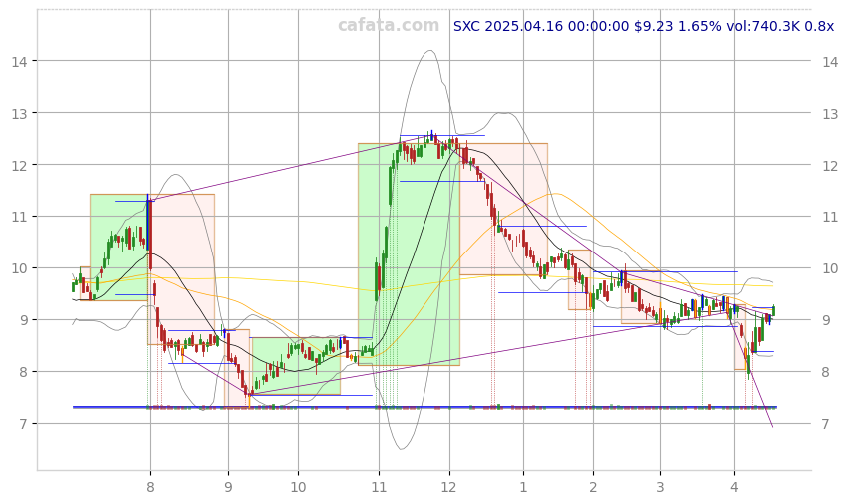Click the right y-axis label 9
Screen dimensions: 848x504
coord(826,321)
